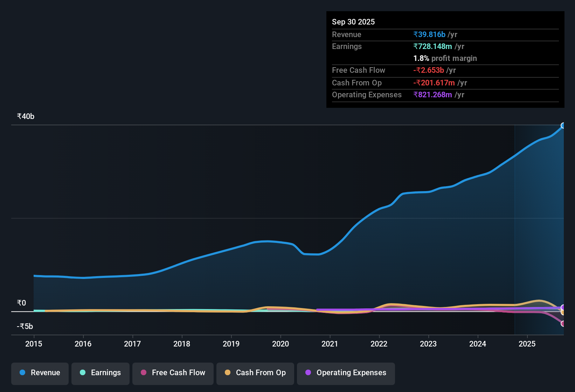Click the pink Free Cash Flow legend dot
This screenshot has height=392, width=575.
point(144,373)
